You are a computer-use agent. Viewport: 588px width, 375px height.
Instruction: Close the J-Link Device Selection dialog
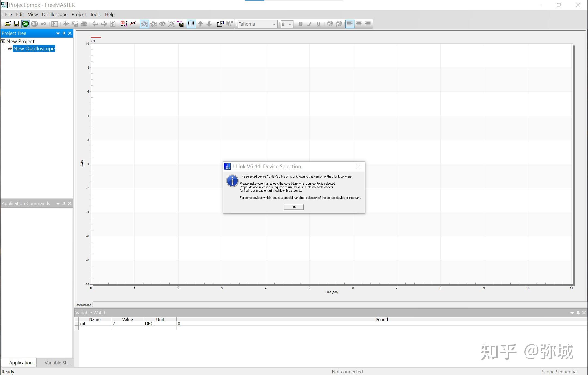358,166
